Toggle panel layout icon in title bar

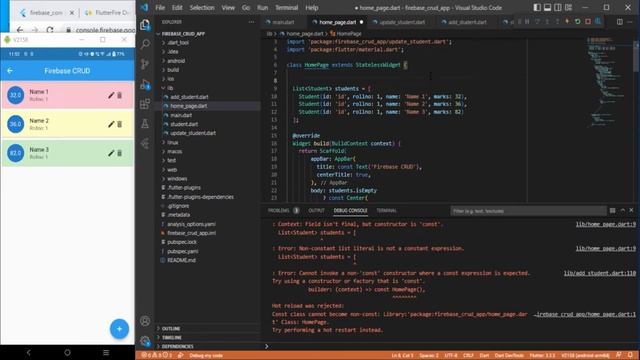pyautogui.click(x=547, y=7)
